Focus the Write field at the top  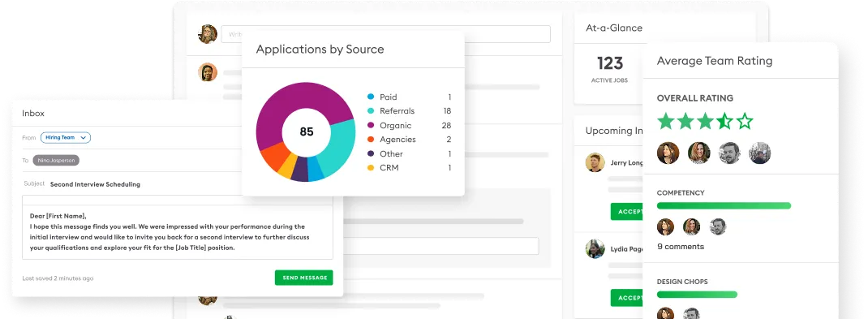coord(386,34)
